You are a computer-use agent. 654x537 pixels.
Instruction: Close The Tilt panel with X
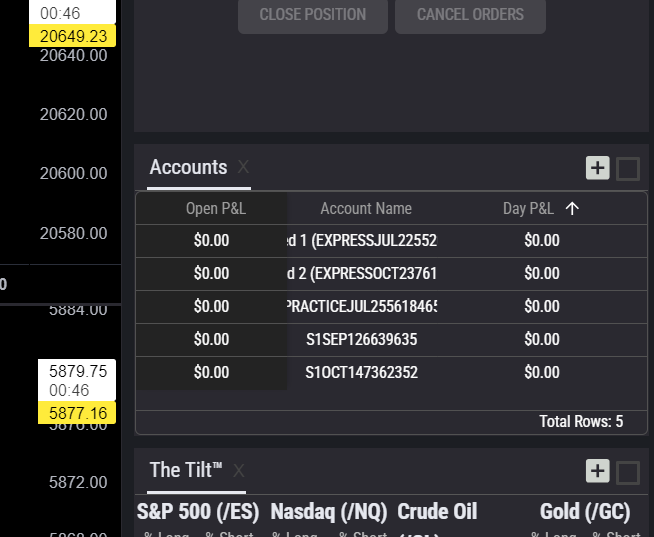pyautogui.click(x=239, y=470)
